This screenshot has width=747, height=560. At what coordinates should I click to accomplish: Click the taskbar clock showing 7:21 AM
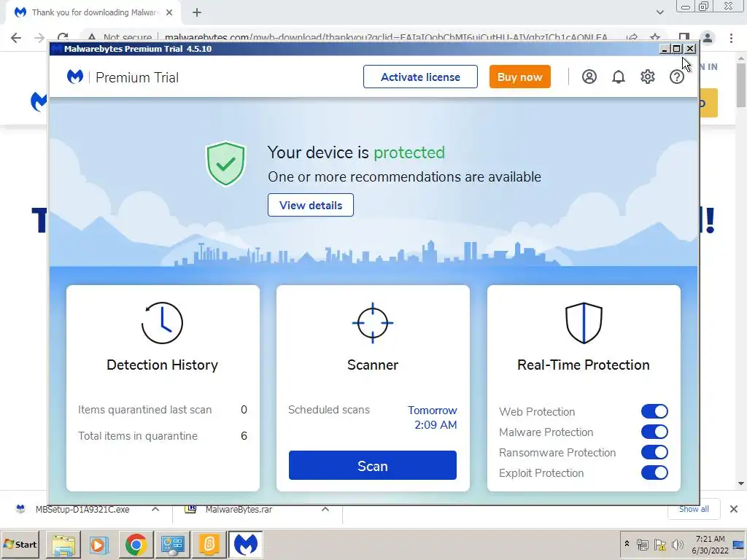pos(710,544)
